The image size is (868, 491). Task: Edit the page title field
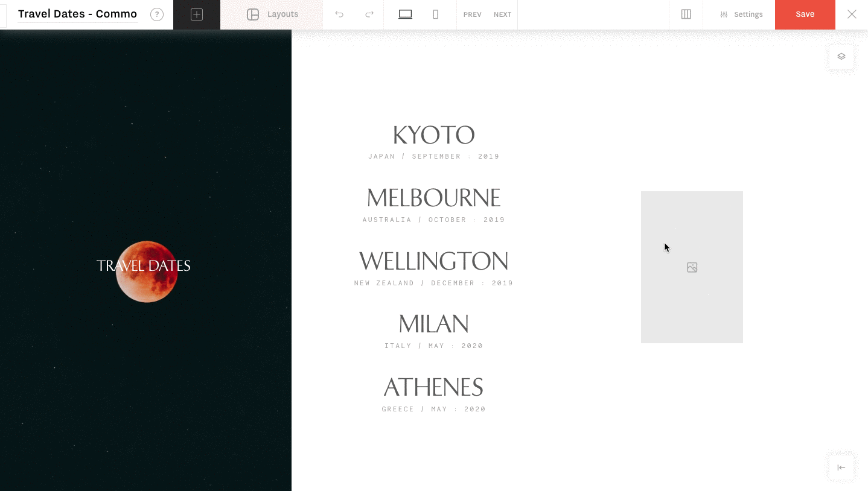78,14
